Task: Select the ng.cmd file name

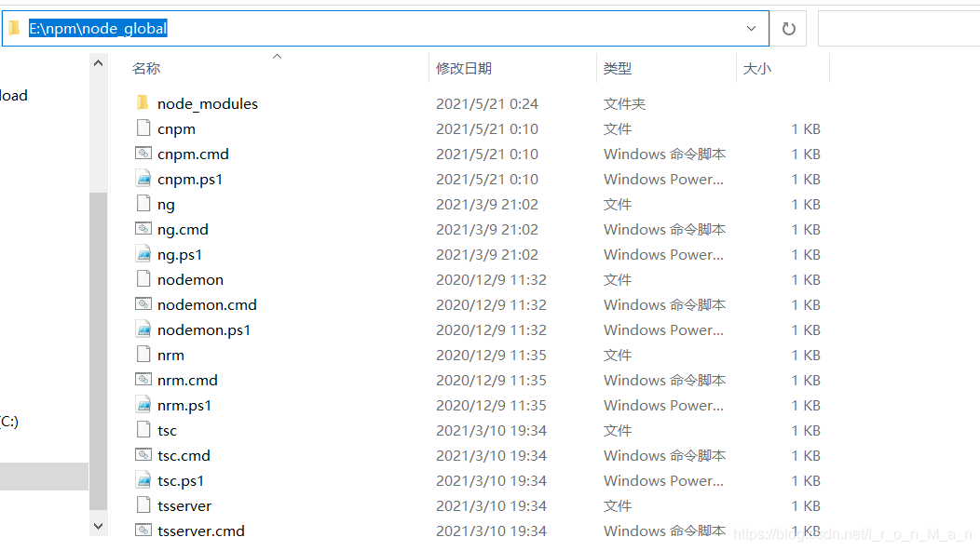Action: [x=183, y=229]
